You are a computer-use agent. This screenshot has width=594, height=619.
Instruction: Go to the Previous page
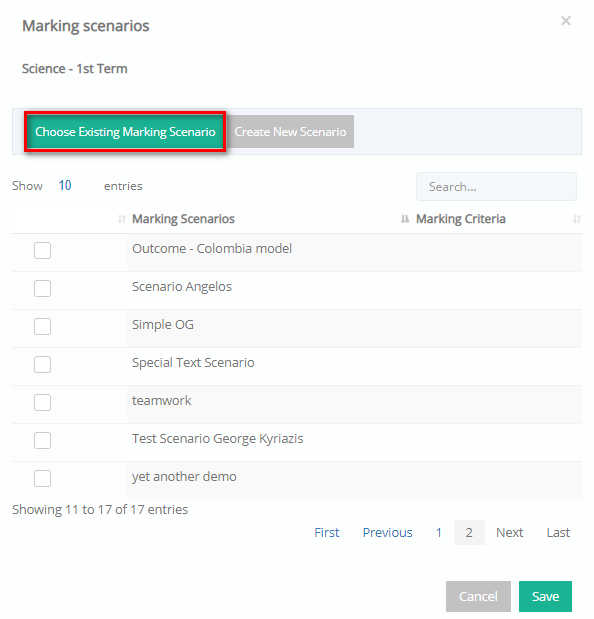pyautogui.click(x=387, y=532)
